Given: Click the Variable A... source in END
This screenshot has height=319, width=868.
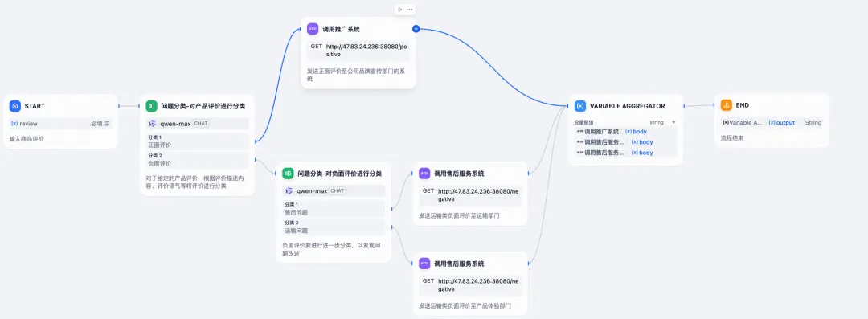Looking at the screenshot, I should [743, 123].
